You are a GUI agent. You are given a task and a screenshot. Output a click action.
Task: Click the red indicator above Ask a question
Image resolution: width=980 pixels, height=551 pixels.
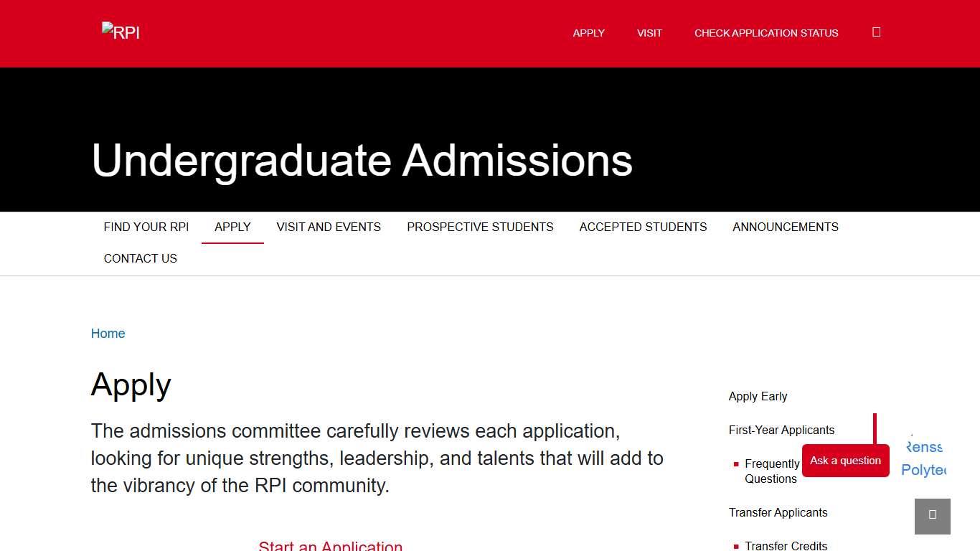click(874, 427)
